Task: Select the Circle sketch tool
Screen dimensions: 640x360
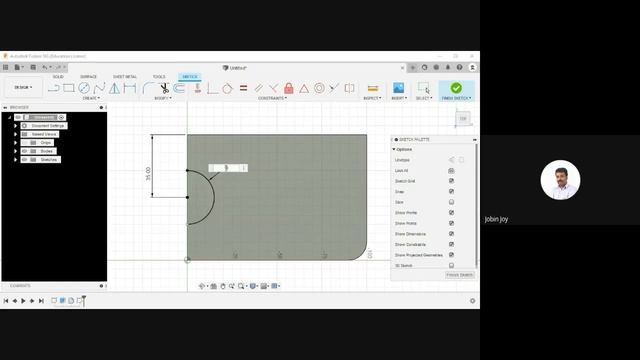Action: pyautogui.click(x=84, y=88)
